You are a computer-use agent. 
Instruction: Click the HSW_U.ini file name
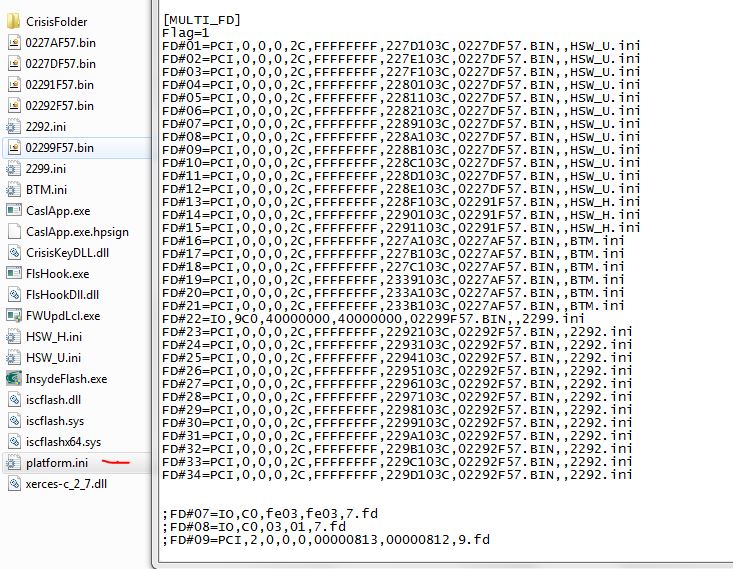(53, 358)
